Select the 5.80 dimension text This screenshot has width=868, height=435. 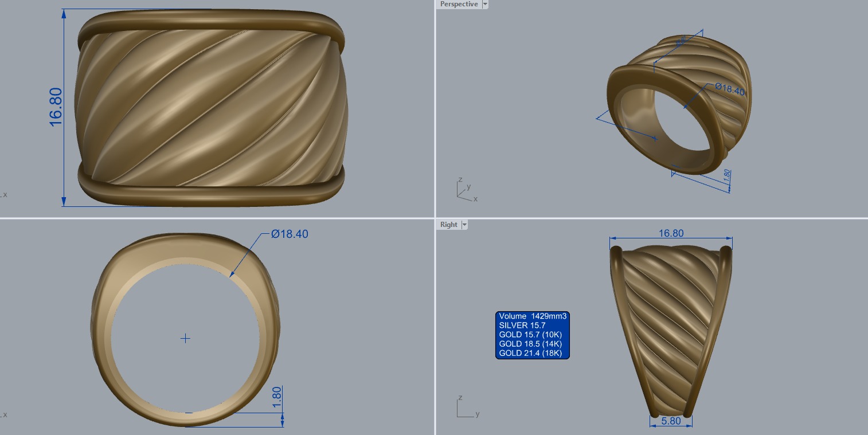point(670,421)
